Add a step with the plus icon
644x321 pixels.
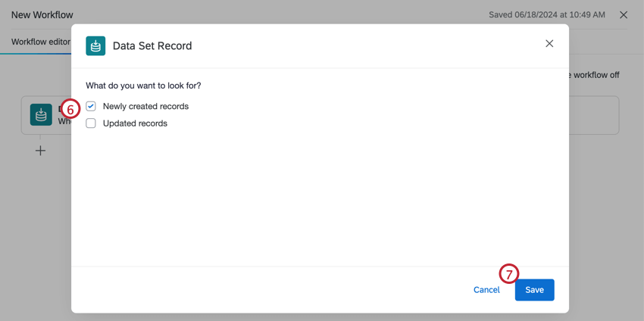click(x=41, y=151)
